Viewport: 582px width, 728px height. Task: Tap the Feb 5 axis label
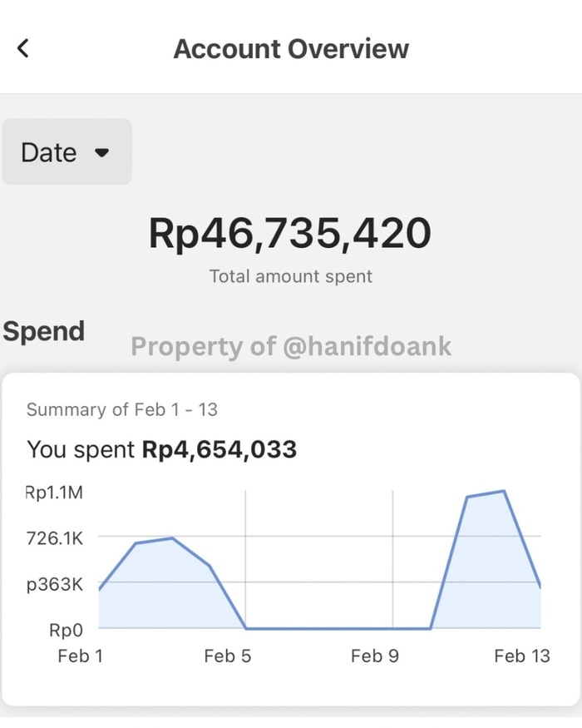pyautogui.click(x=228, y=656)
